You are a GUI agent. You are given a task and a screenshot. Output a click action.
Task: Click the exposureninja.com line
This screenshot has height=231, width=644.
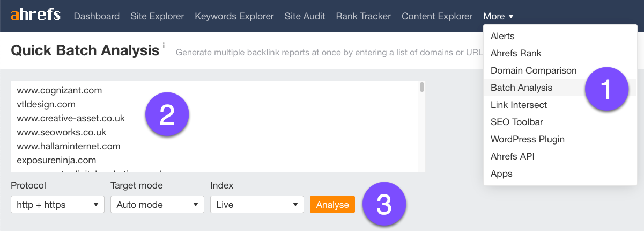click(56, 160)
